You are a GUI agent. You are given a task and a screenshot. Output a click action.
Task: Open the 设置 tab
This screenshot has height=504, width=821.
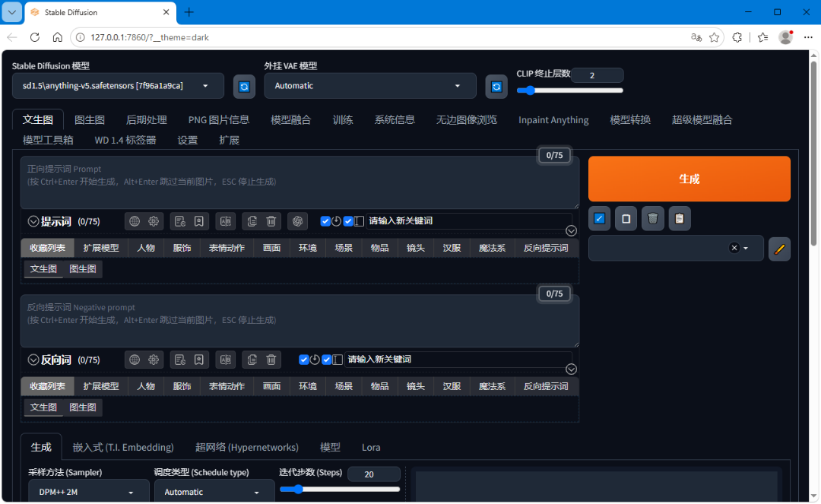[188, 141]
